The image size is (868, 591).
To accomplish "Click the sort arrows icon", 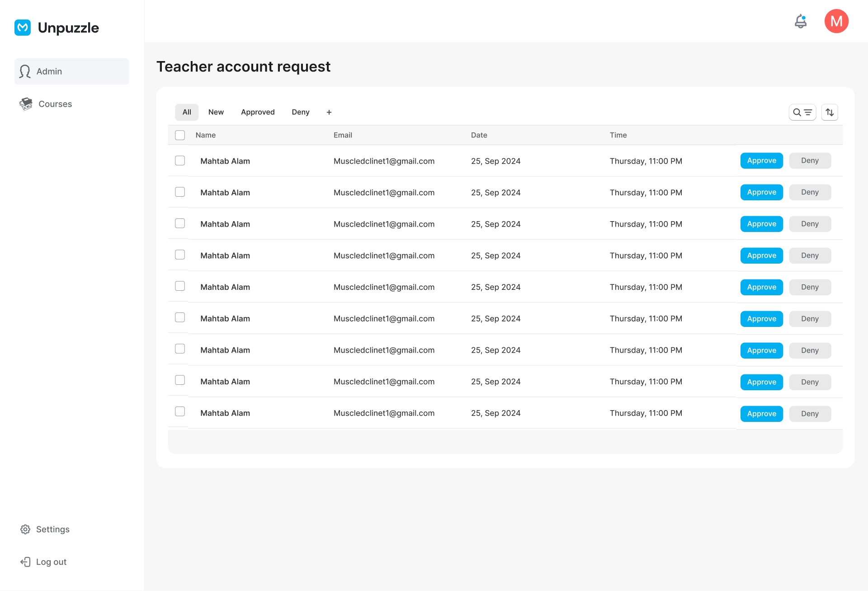I will point(830,112).
